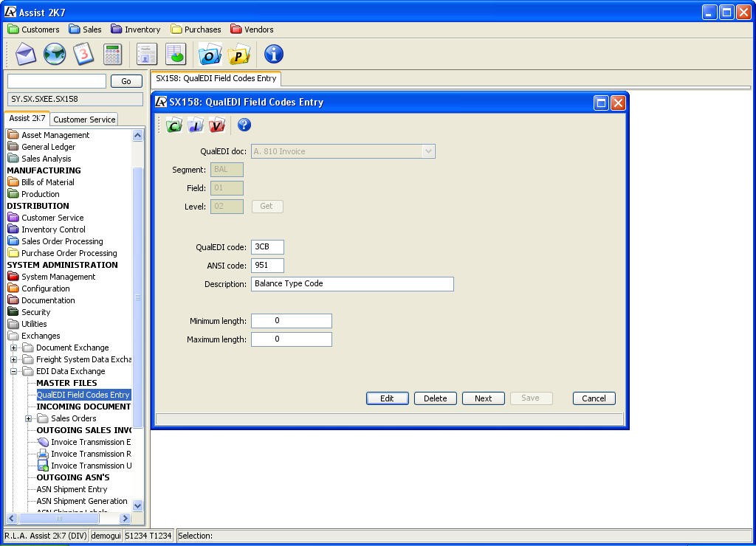
Task: Click the Maximum length field
Action: coord(292,339)
